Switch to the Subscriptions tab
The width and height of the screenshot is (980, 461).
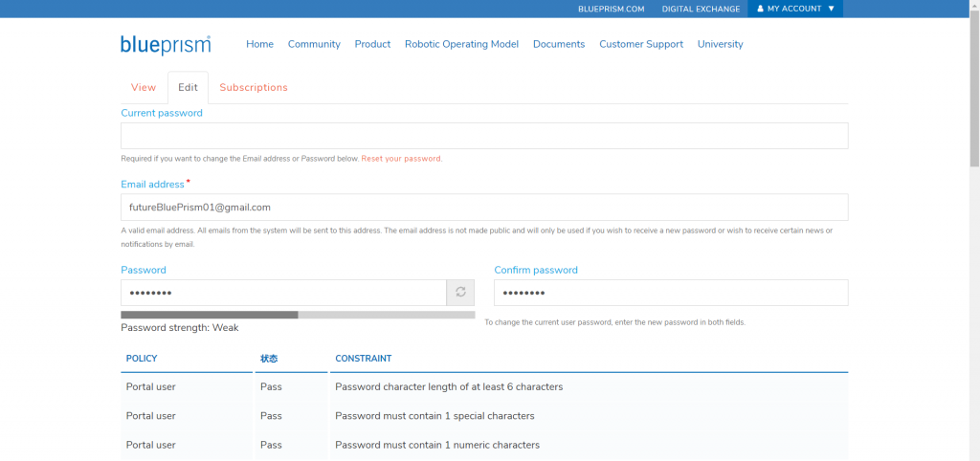coord(254,87)
